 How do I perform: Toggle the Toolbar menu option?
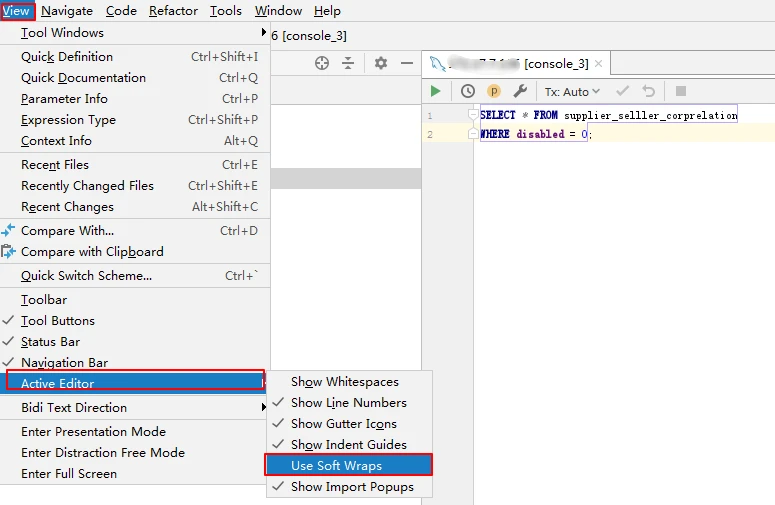coord(135,300)
